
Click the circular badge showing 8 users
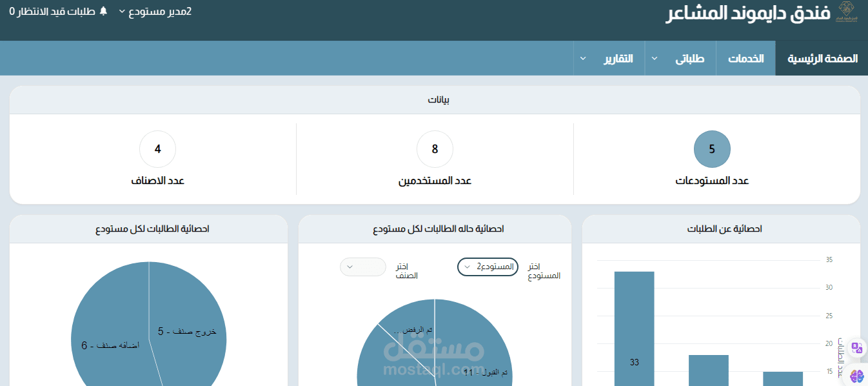pos(435,148)
